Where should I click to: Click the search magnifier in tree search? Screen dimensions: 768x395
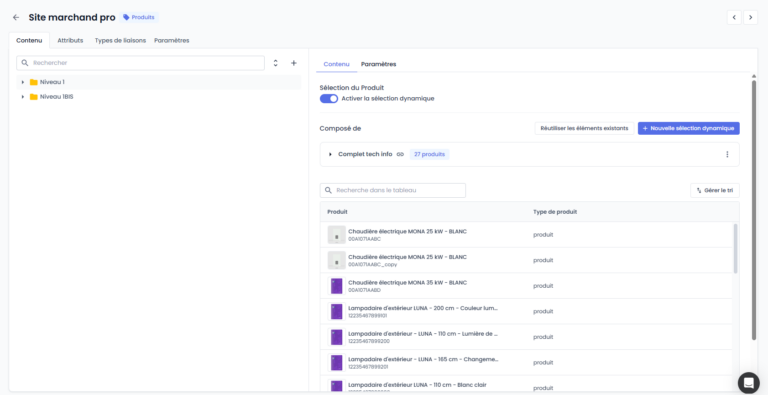click(25, 63)
